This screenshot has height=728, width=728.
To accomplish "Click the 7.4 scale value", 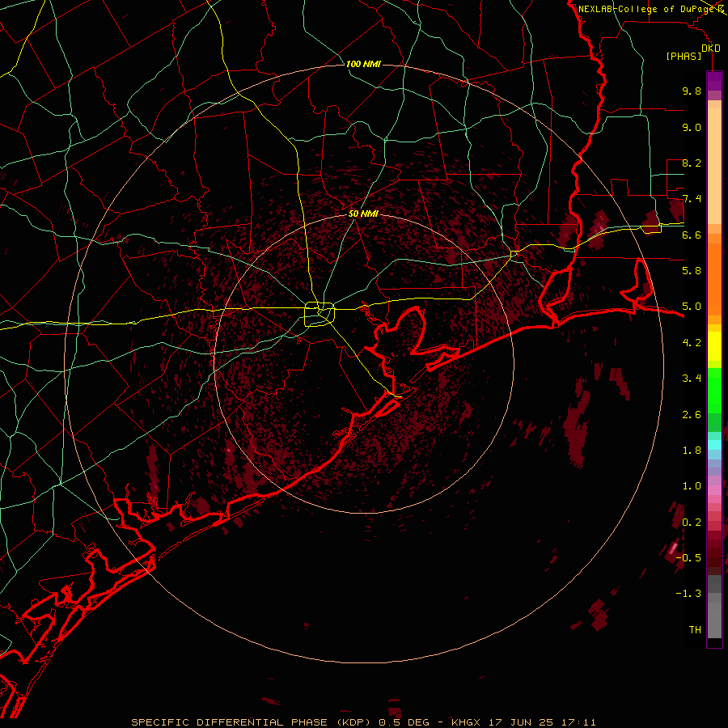I will click(x=692, y=199).
